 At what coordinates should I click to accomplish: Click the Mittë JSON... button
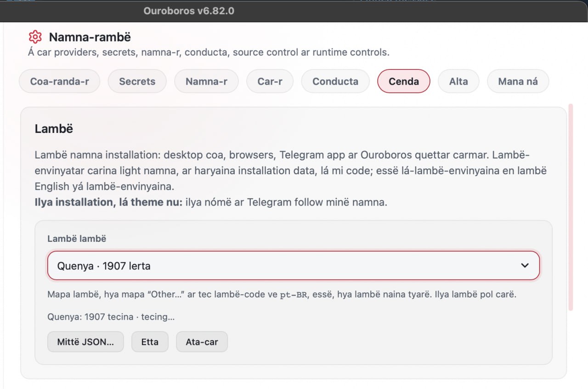tap(85, 342)
